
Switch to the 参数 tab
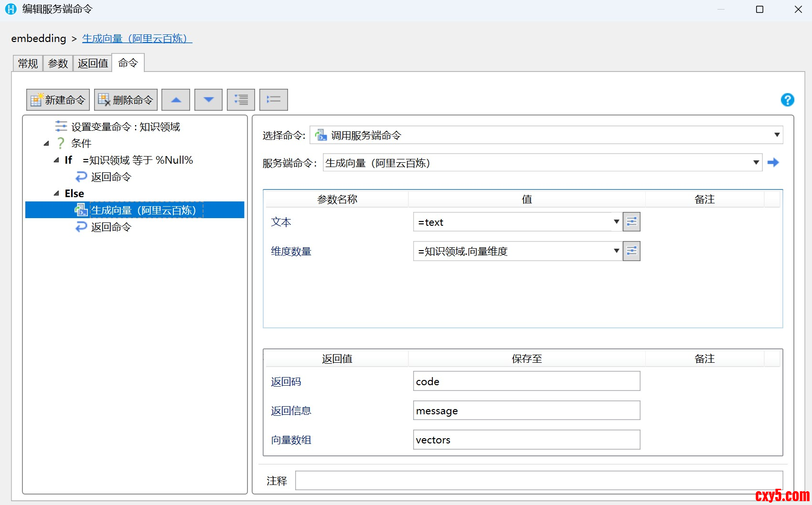(58, 63)
